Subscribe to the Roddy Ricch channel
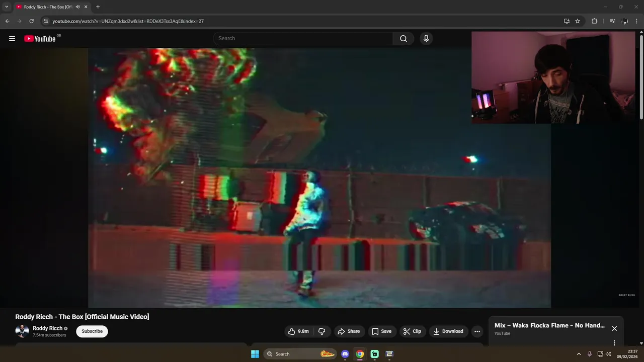Screen dimensions: 644x362 click(x=92, y=331)
